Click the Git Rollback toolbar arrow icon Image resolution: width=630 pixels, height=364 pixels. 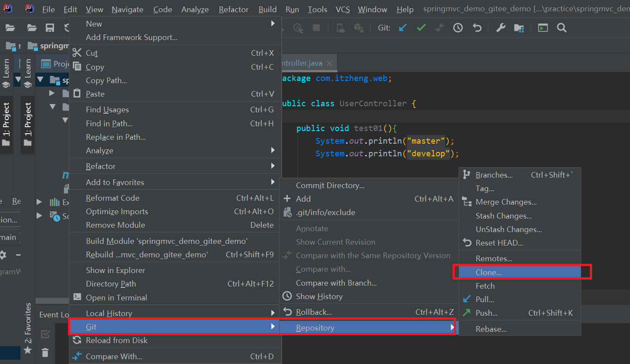tap(477, 28)
